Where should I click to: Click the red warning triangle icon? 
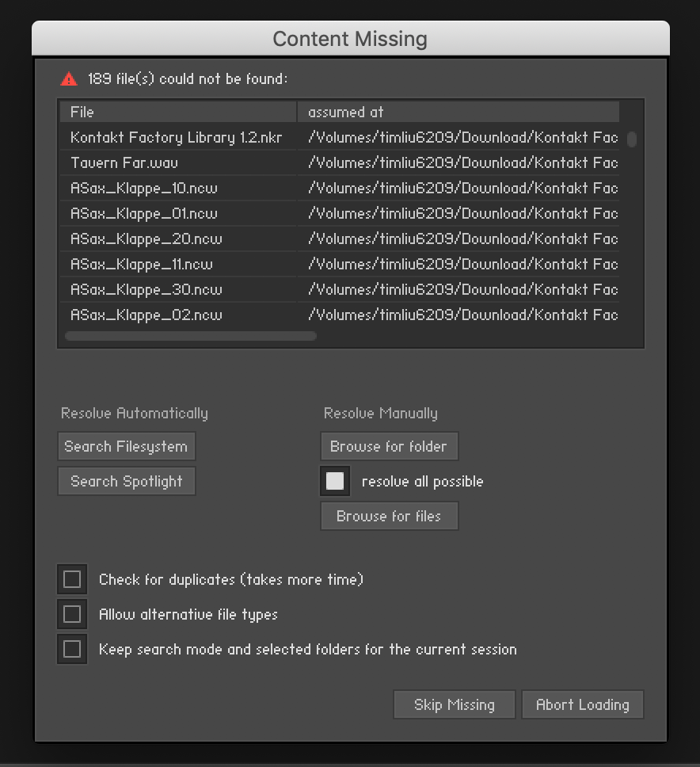point(69,78)
